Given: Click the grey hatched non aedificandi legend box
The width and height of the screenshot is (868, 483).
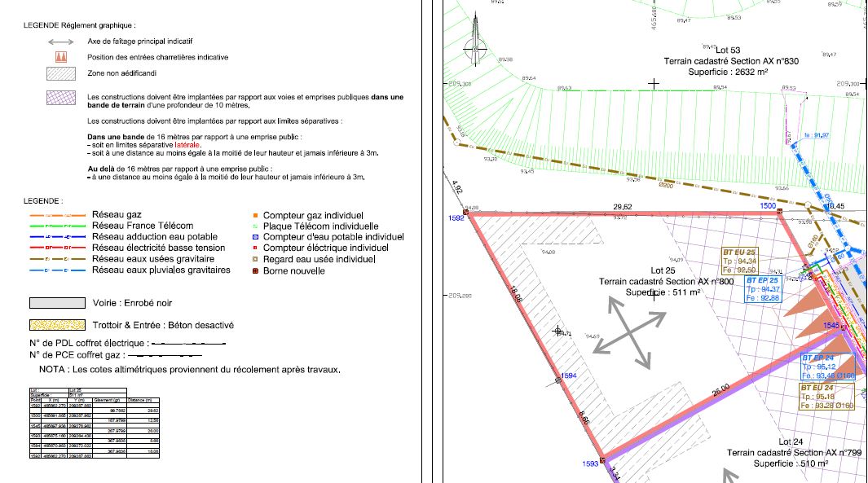Looking at the screenshot, I should pyautogui.click(x=61, y=73).
